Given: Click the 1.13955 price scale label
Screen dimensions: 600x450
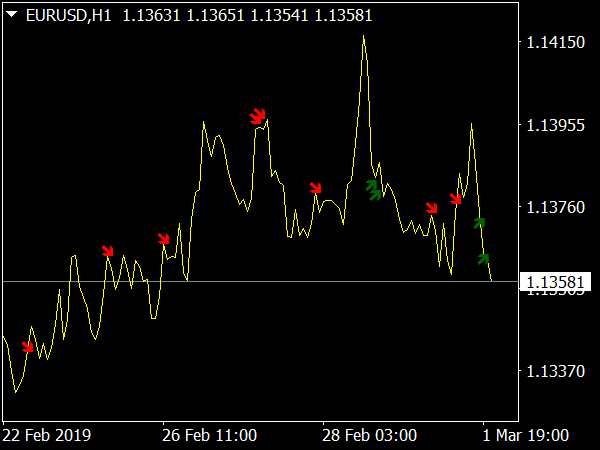Looking at the screenshot, I should [x=556, y=125].
